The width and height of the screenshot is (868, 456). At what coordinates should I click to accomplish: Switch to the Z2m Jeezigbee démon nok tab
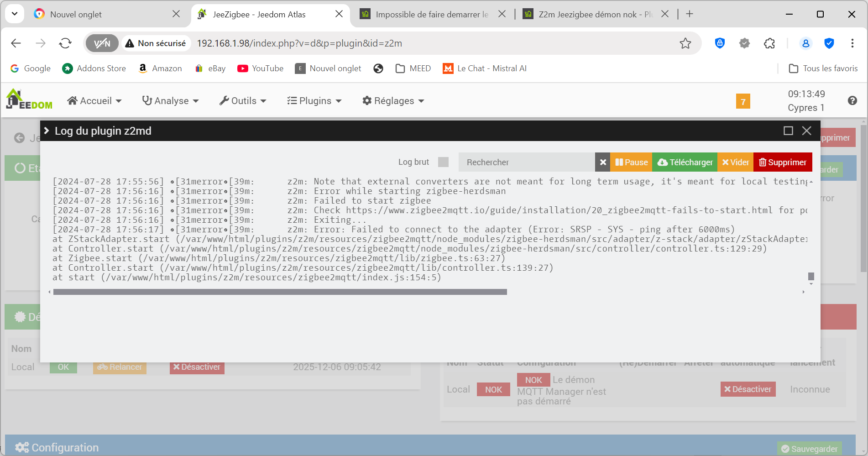pos(595,14)
